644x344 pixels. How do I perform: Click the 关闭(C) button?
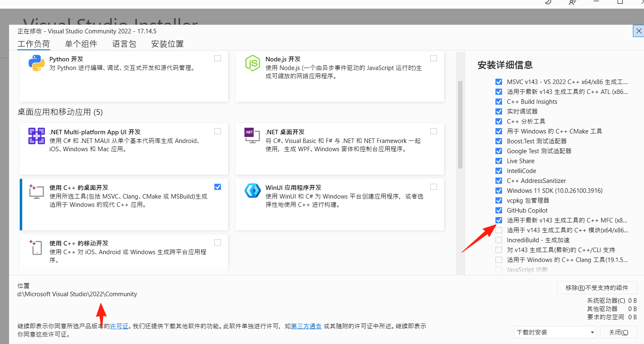618,332
